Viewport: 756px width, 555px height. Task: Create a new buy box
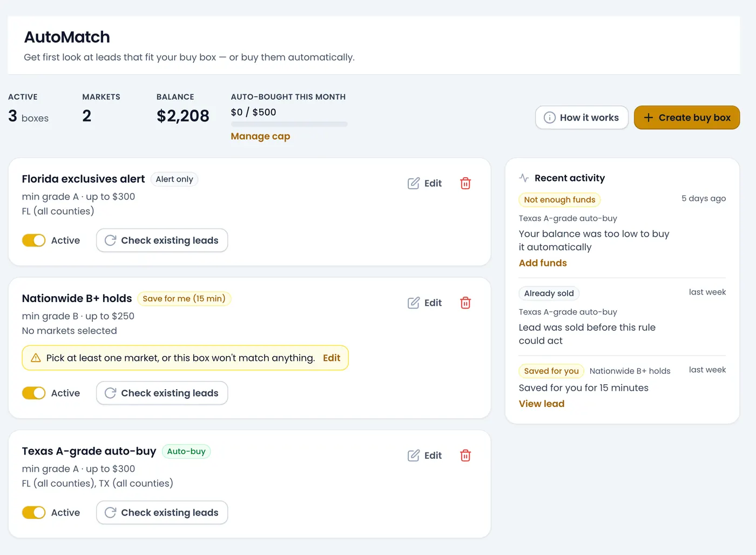tap(687, 117)
